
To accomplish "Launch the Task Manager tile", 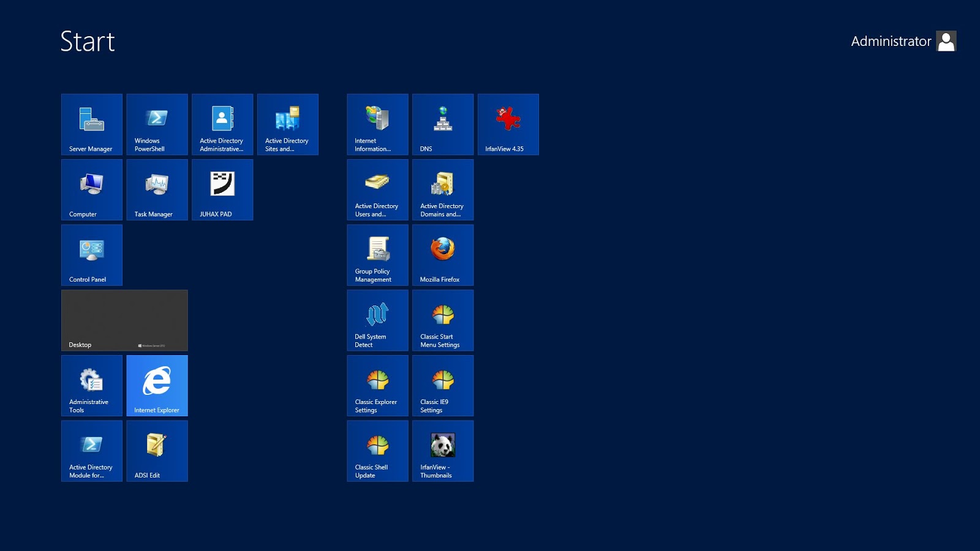I will coord(157,190).
